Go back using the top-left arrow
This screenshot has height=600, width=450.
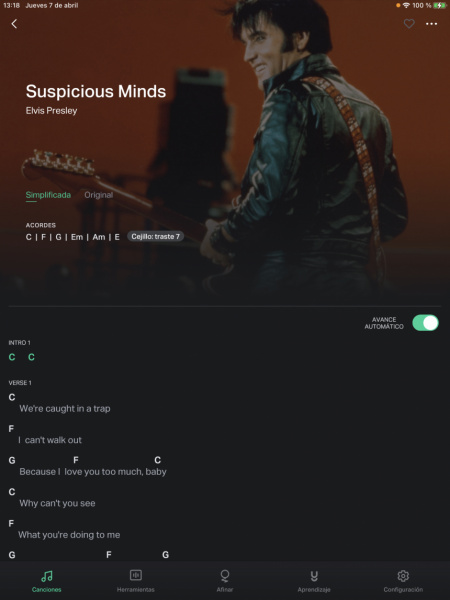coord(14,24)
